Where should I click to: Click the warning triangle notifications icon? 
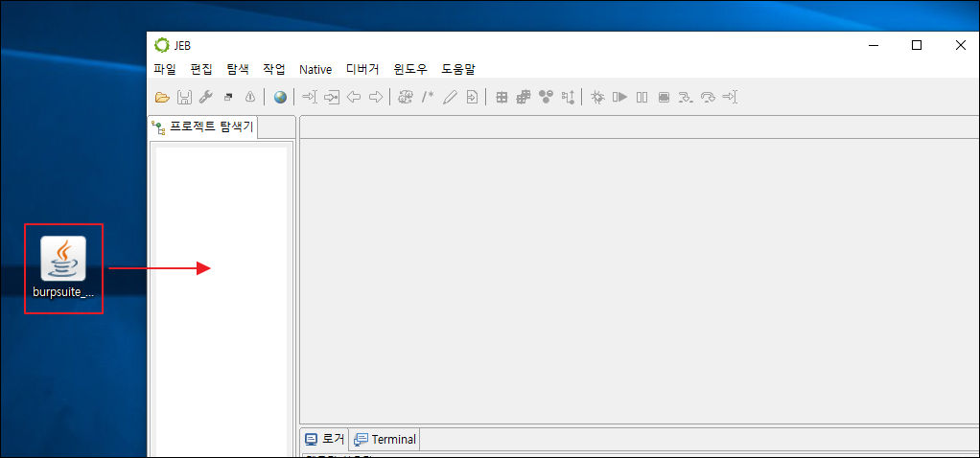point(250,97)
